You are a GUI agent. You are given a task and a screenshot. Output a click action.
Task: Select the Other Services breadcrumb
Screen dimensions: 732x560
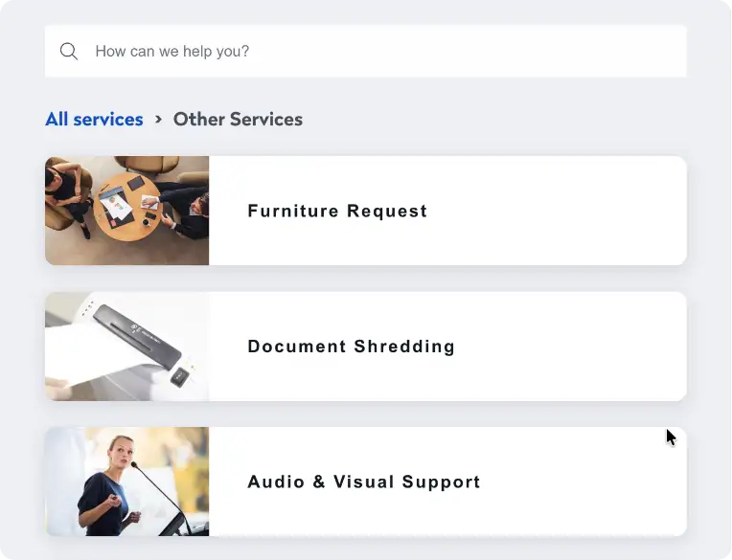(x=238, y=120)
